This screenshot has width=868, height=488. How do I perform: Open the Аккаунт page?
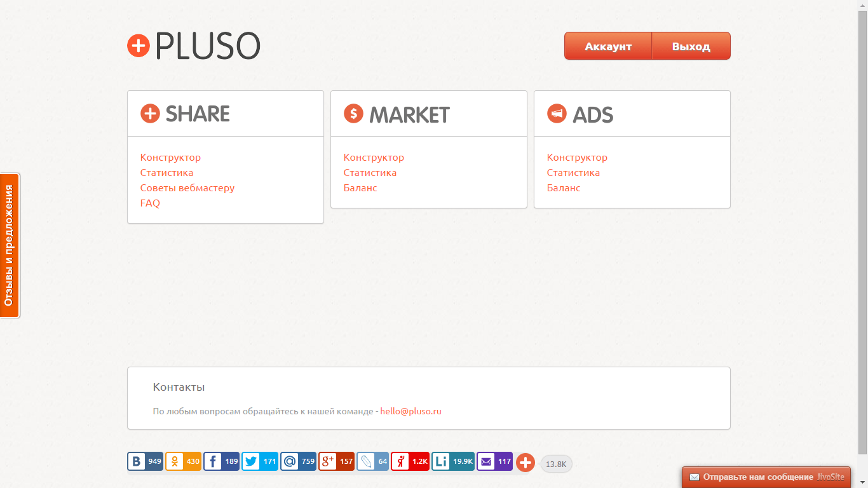click(x=608, y=46)
